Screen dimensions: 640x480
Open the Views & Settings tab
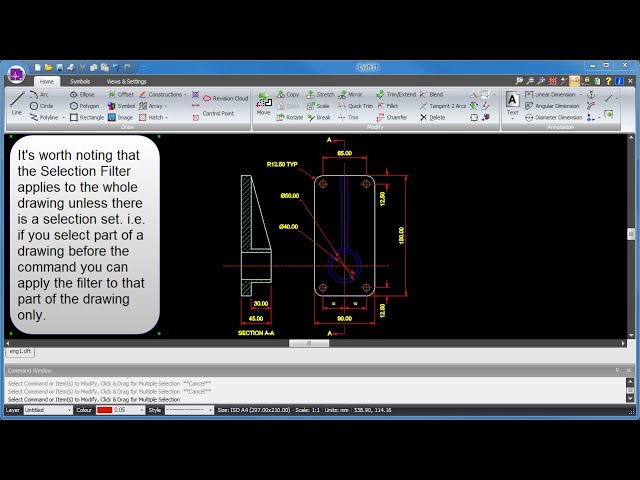click(x=127, y=81)
